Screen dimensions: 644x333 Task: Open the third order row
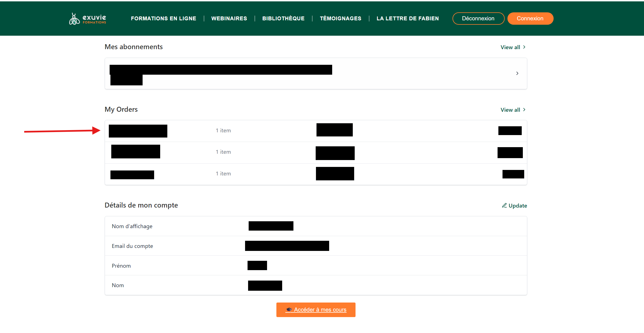click(x=132, y=175)
